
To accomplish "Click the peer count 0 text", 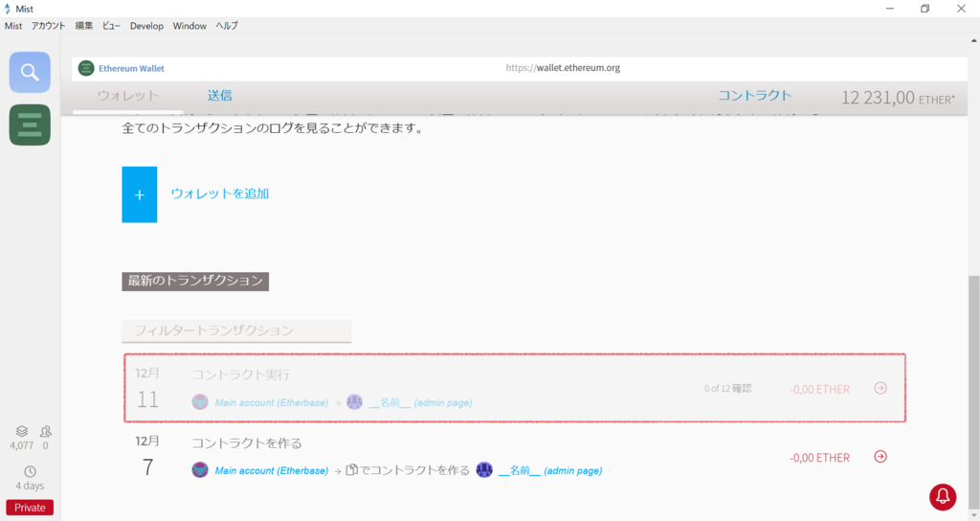I will coord(45,446).
